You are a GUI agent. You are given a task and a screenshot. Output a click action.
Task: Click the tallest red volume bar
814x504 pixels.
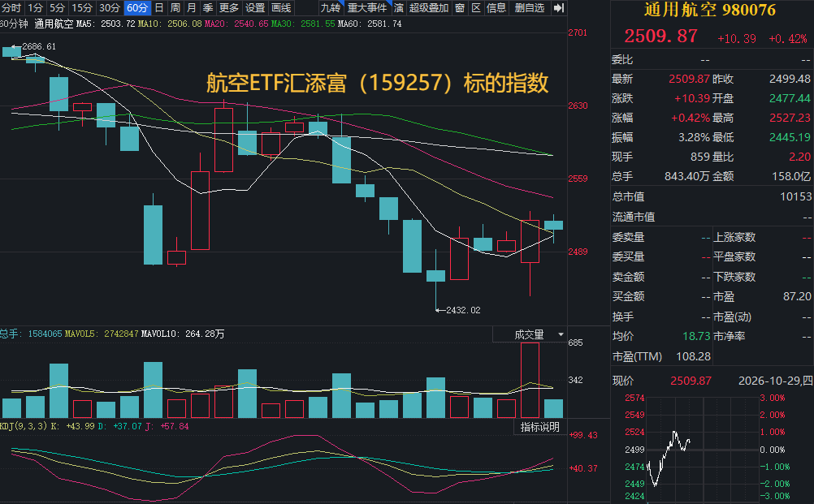[530, 380]
